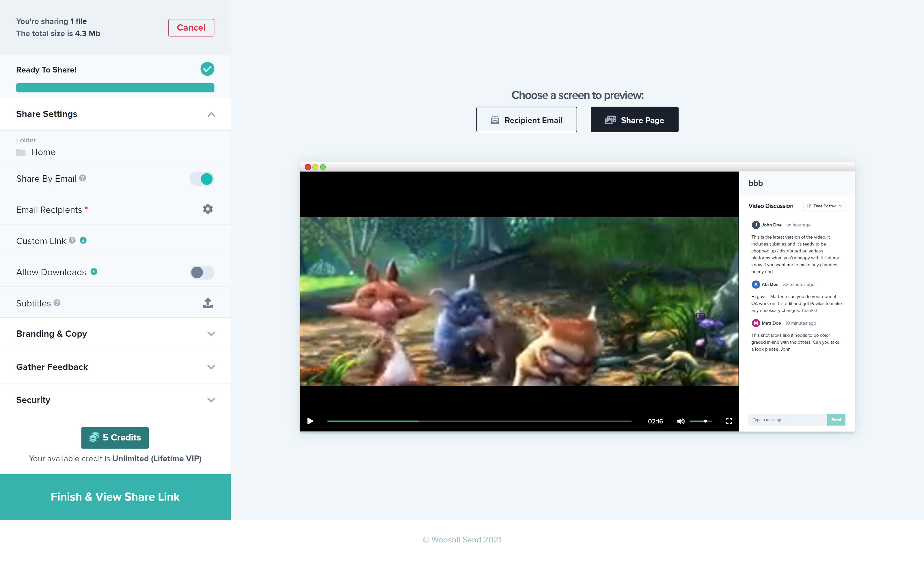
Task: Click the Home folder icon
Action: pyautogui.click(x=21, y=152)
